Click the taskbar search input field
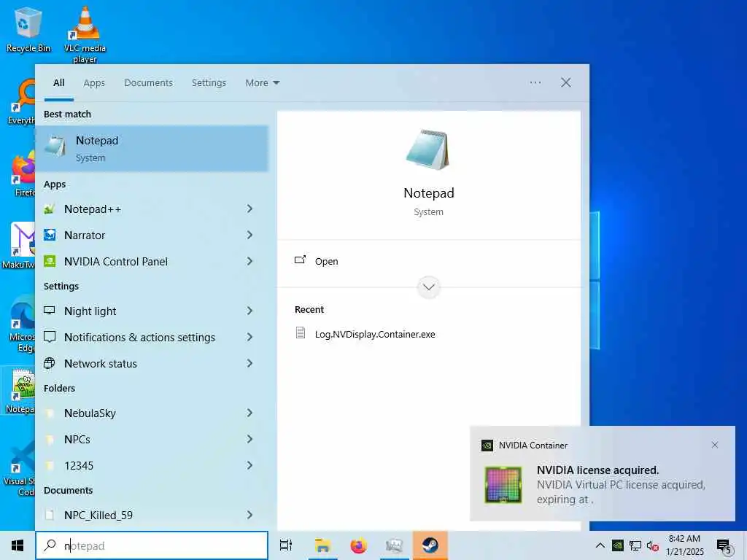This screenshot has width=747, height=560. pos(152,545)
